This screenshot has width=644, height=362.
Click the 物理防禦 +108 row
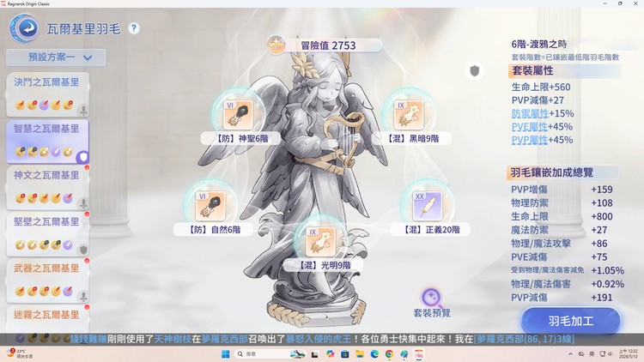(x=562, y=203)
